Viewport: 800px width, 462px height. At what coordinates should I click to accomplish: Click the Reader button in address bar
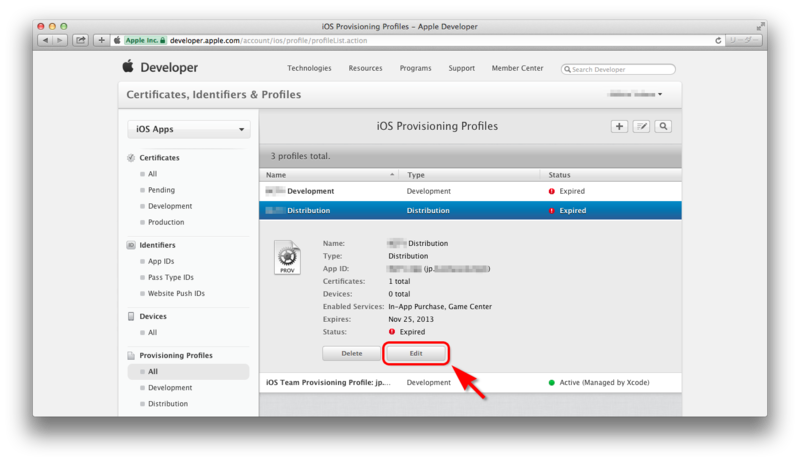coord(744,40)
